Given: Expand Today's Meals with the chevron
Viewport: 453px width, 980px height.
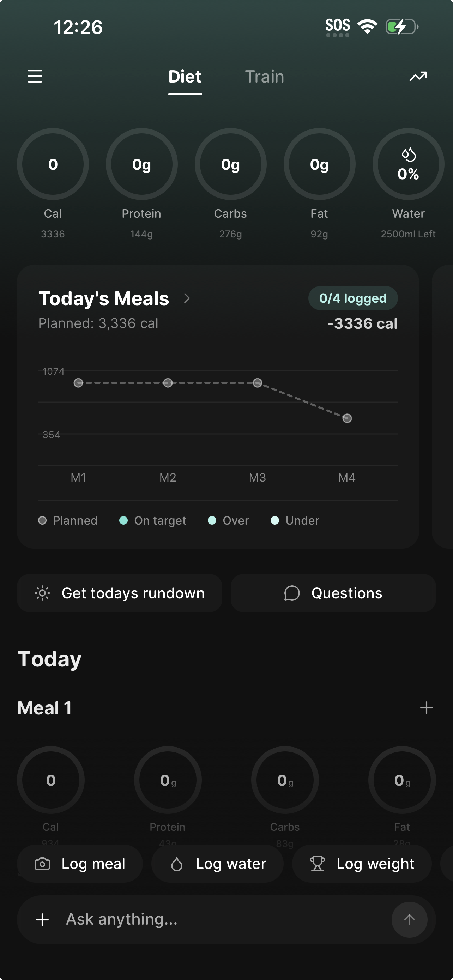Looking at the screenshot, I should pos(187,298).
